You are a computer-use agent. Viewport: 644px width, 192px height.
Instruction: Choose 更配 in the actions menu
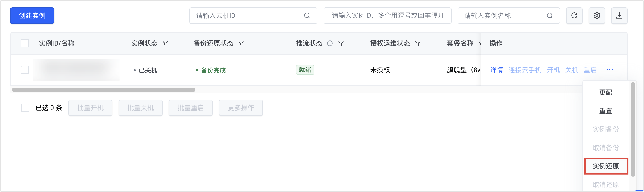606,92
